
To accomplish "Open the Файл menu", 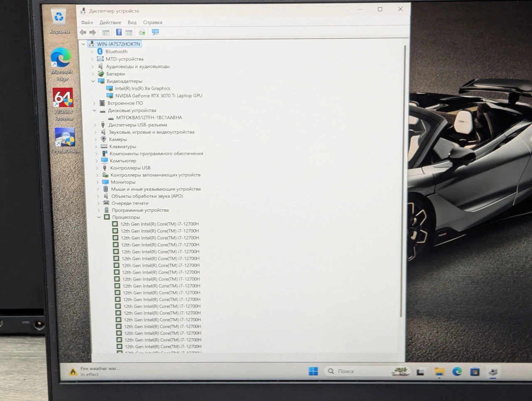I will (87, 22).
